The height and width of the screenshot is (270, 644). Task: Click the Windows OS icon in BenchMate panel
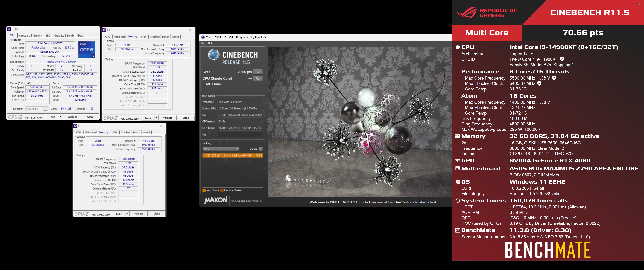[458, 182]
